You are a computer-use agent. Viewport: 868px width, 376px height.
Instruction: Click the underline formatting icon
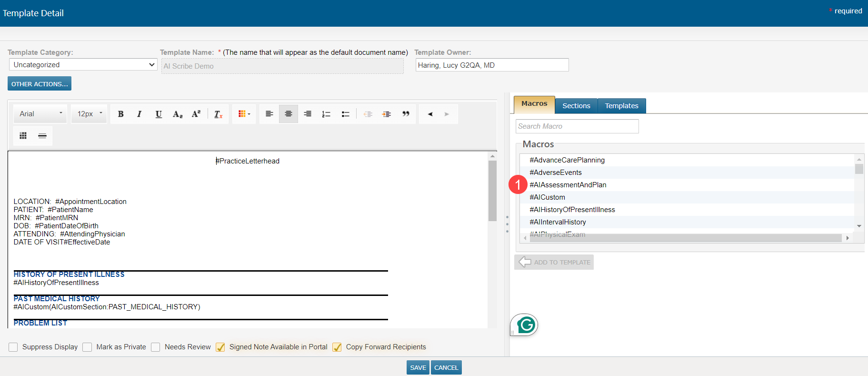point(159,114)
